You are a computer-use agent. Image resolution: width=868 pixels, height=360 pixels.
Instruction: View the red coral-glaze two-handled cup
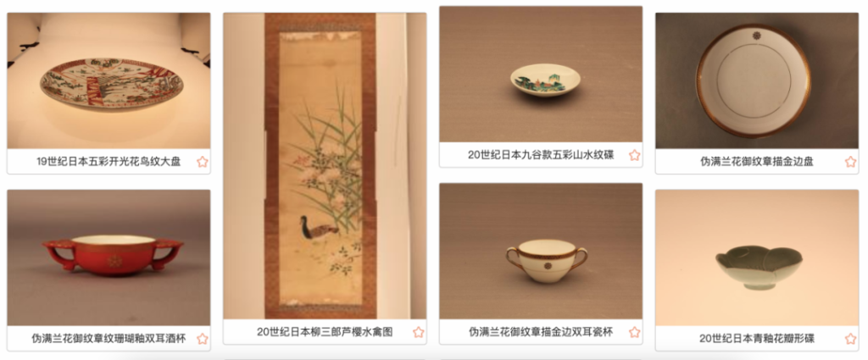click(108, 258)
